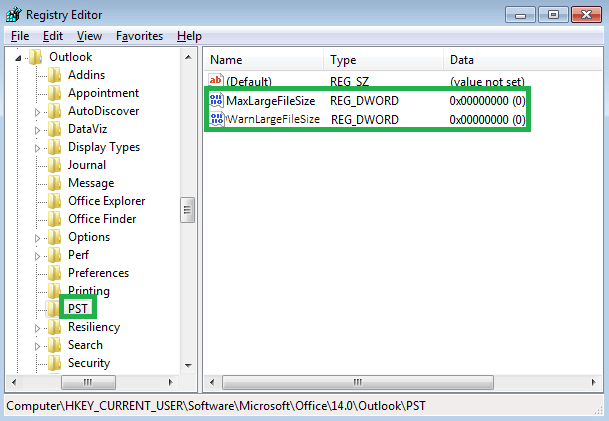609x421 pixels.
Task: Click the Preferences folder icon
Action: click(54, 273)
